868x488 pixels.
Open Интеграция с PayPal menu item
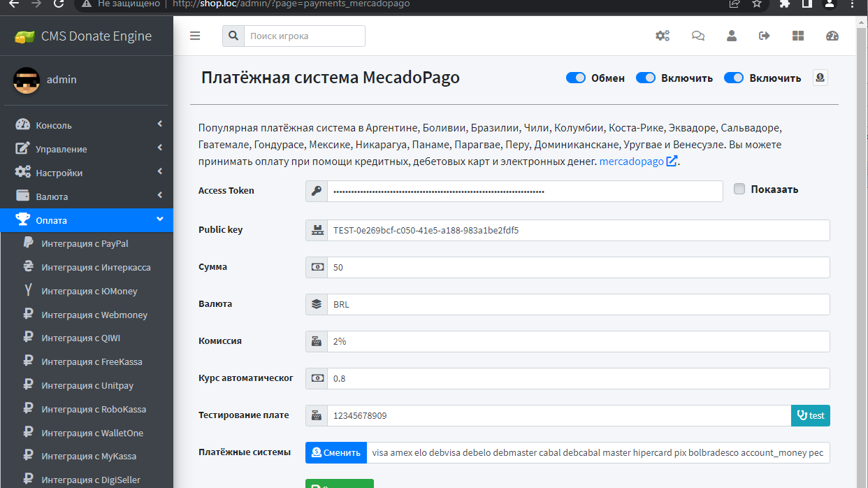point(85,244)
